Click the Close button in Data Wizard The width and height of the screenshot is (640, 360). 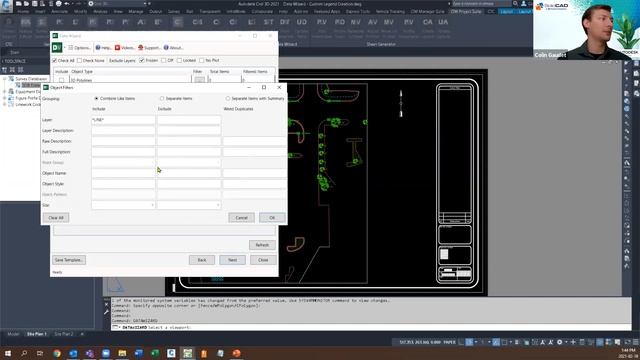point(263,260)
